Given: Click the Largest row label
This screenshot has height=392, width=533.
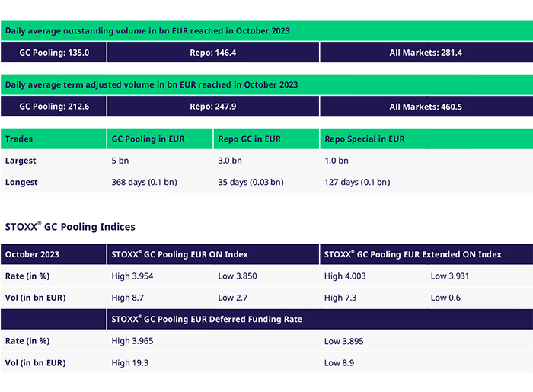Looking at the screenshot, I should pos(21,161).
